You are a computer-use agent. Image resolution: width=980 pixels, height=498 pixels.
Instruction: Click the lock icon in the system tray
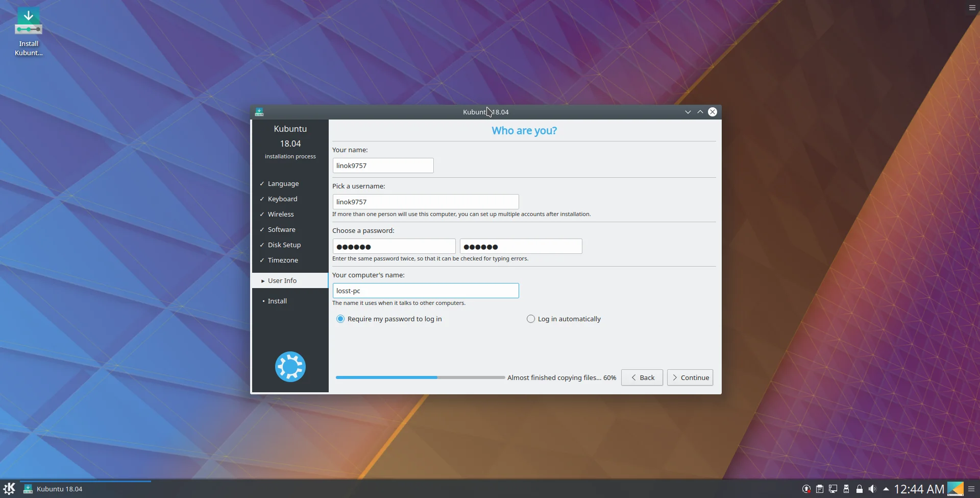tap(860, 489)
